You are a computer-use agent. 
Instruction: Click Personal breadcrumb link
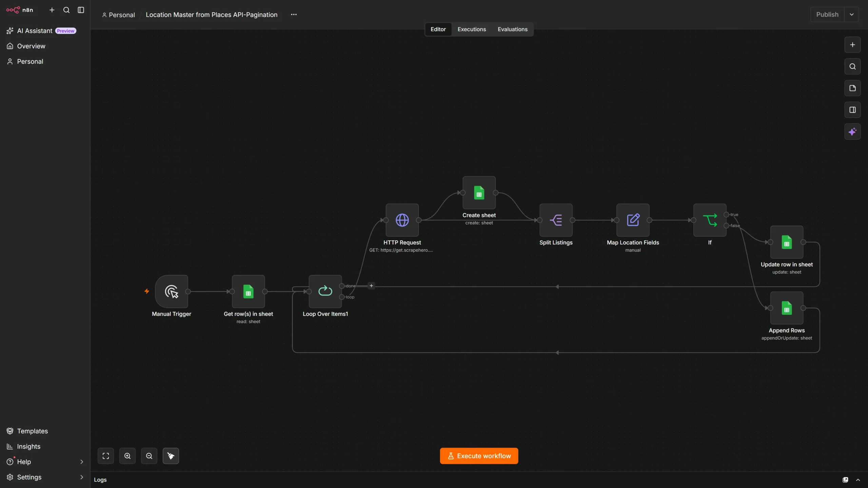click(x=118, y=15)
